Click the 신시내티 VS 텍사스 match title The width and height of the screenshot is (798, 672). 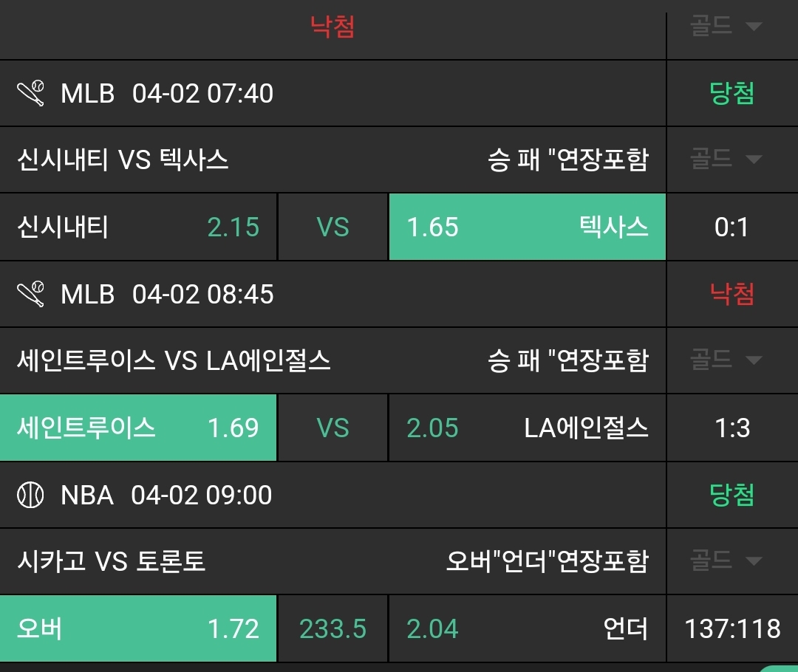[123, 160]
